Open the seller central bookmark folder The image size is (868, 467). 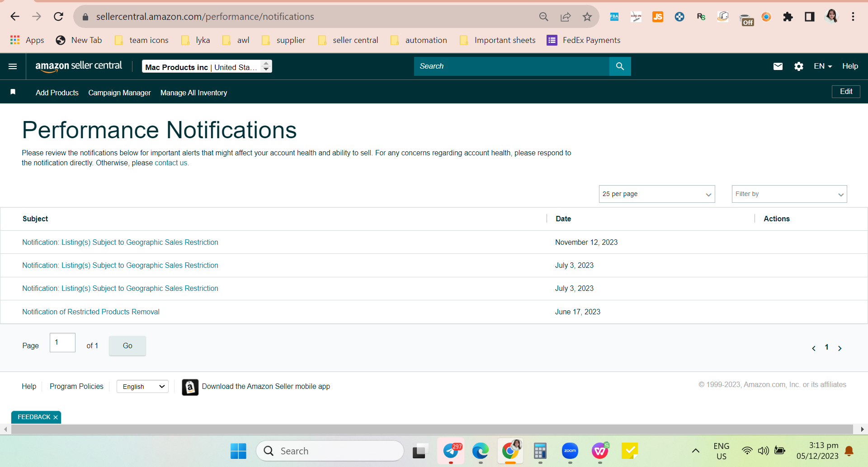348,40
